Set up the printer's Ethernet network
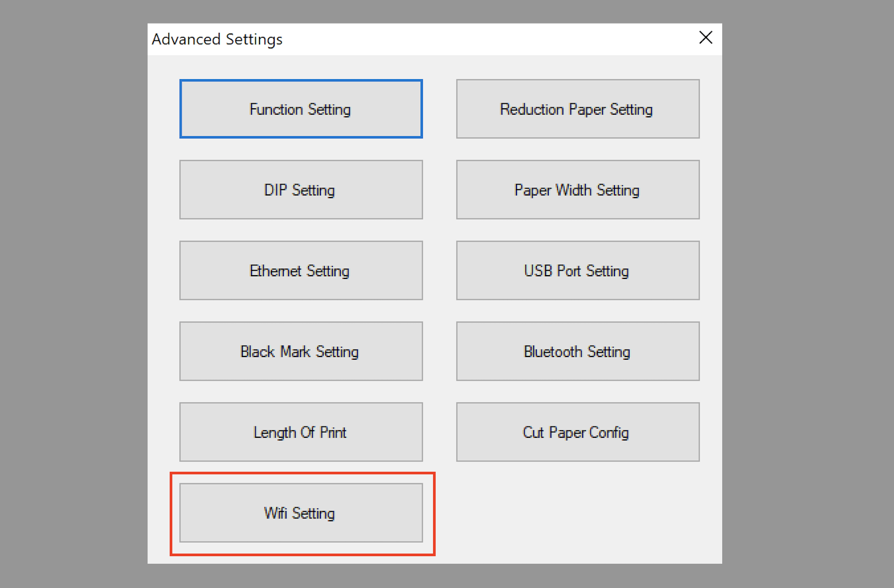 pos(301,270)
